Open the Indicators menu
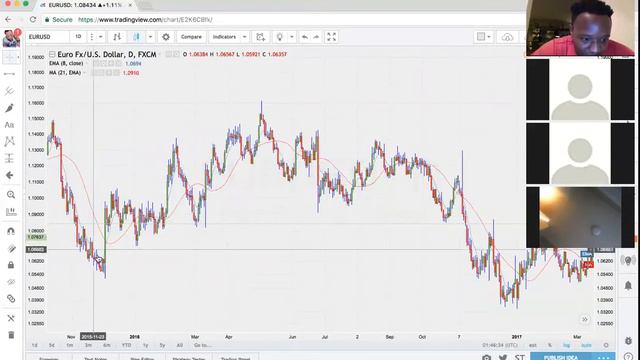640x360 pixels. pyautogui.click(x=224, y=37)
